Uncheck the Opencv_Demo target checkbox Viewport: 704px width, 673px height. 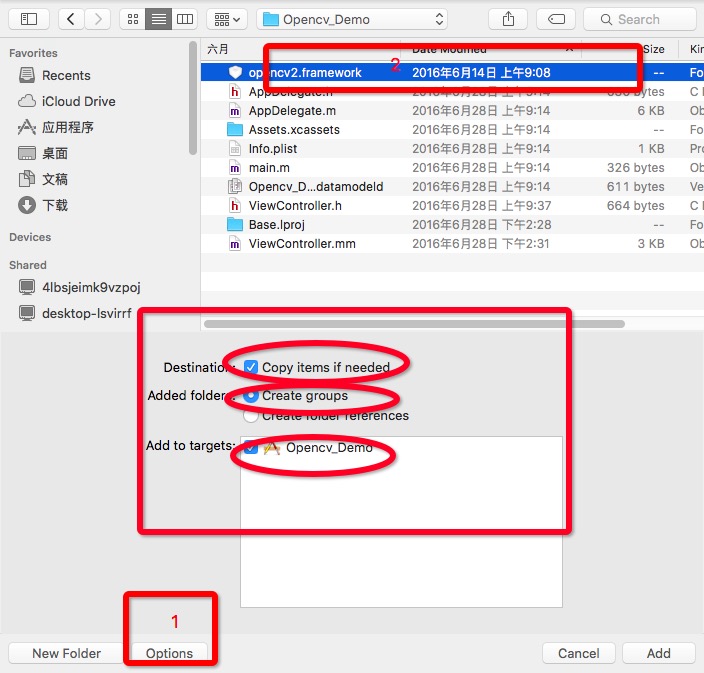pos(251,448)
